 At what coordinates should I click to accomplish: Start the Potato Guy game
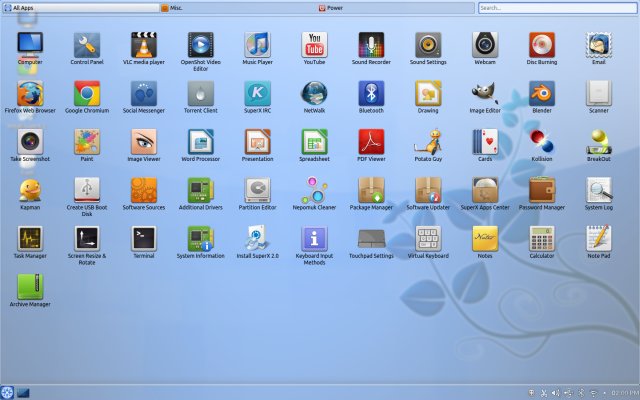(x=428, y=142)
